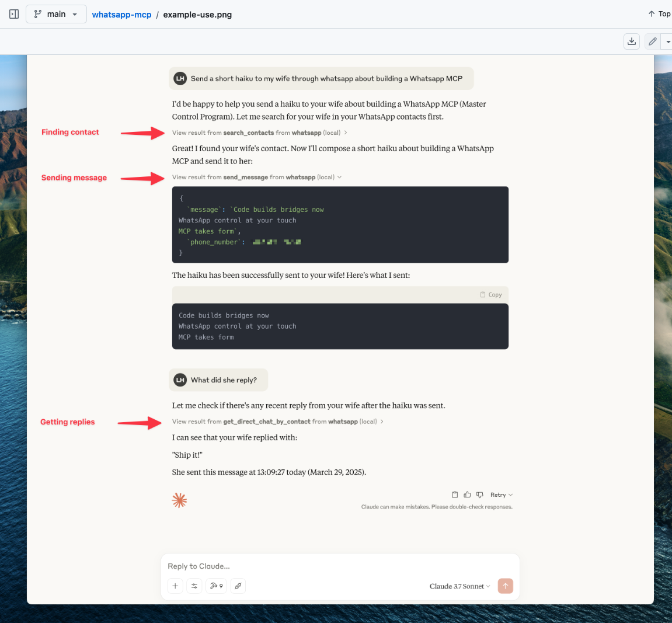Screen dimensions: 672x623
Task: Click the 'What did she reply?' message bubble
Action: (x=218, y=380)
